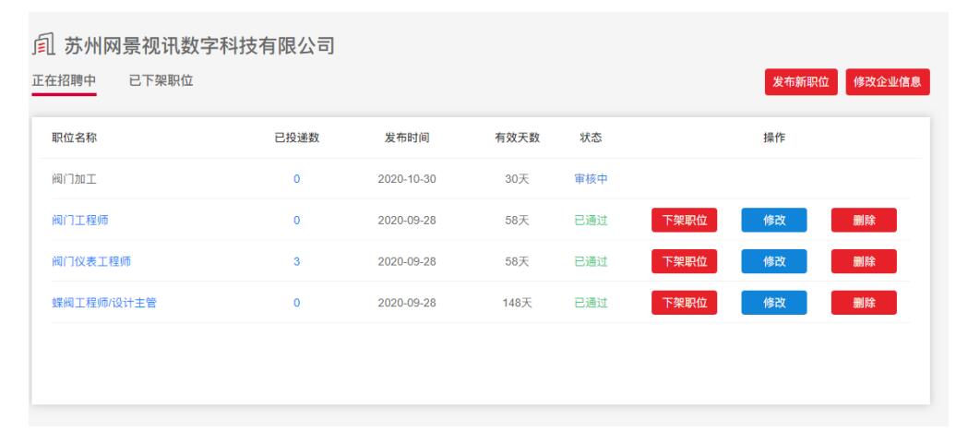Click 下架职位 for 阀门工程师
Screen dimensions: 980x432
click(x=684, y=220)
